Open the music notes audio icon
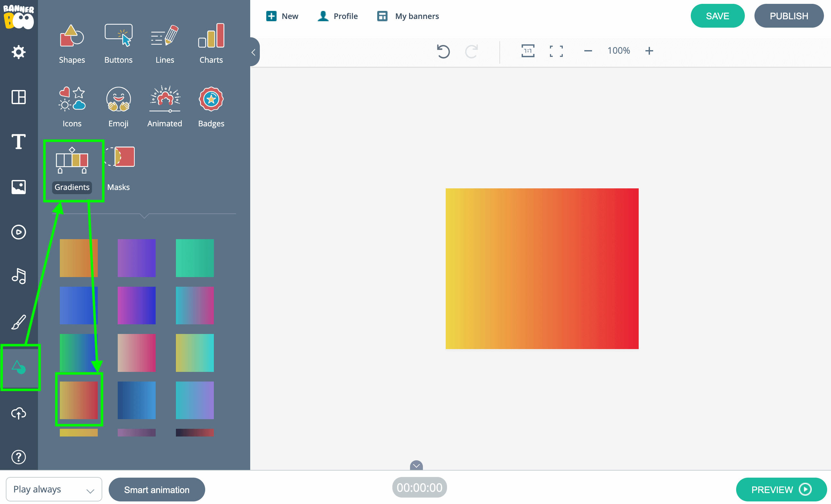Screen dimensions: 831x504 click(19, 276)
